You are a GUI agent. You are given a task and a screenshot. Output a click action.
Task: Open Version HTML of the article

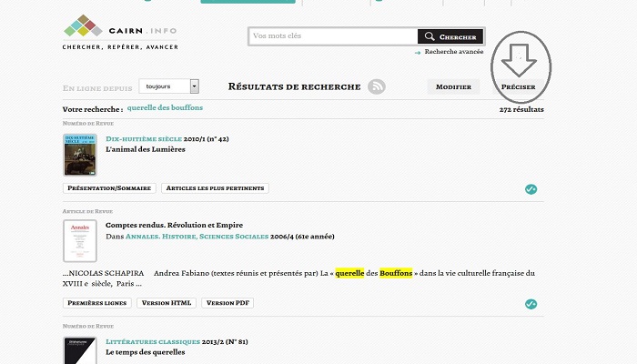pyautogui.click(x=167, y=303)
